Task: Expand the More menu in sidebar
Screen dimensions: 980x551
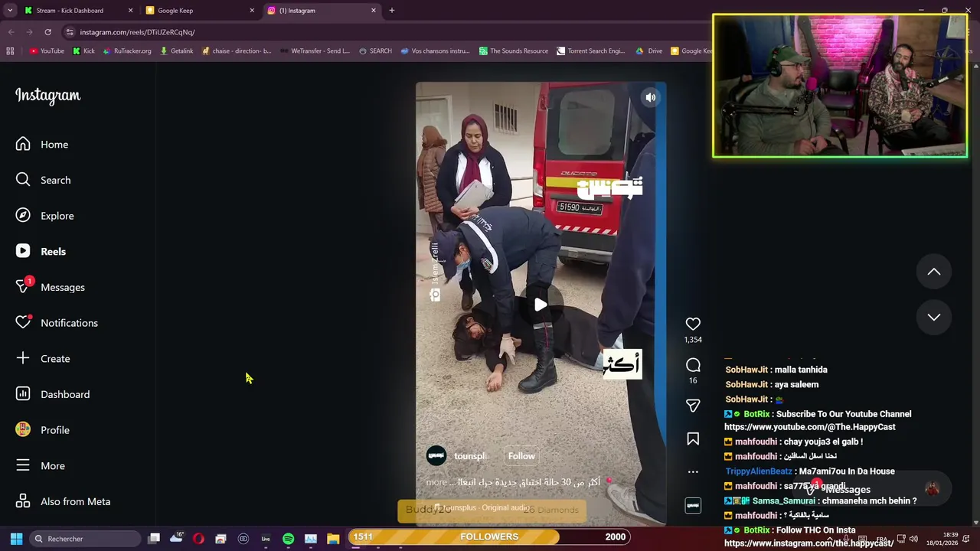Action: coord(40,465)
